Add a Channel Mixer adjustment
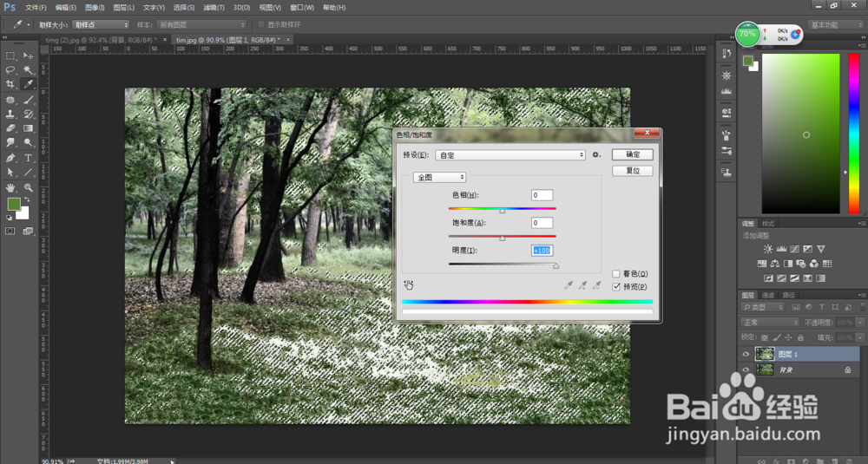Screen dimensions: 868x464 pos(814,264)
